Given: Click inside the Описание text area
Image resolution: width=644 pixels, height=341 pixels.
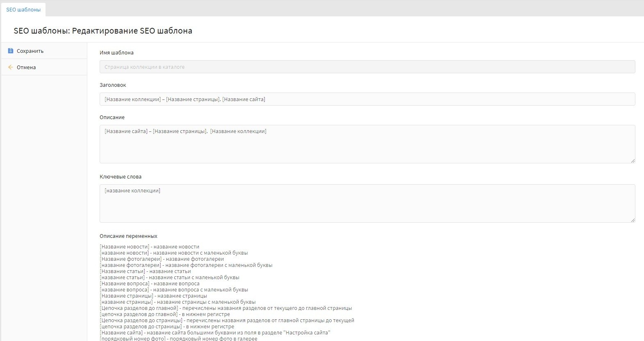Looking at the screenshot, I should click(367, 144).
